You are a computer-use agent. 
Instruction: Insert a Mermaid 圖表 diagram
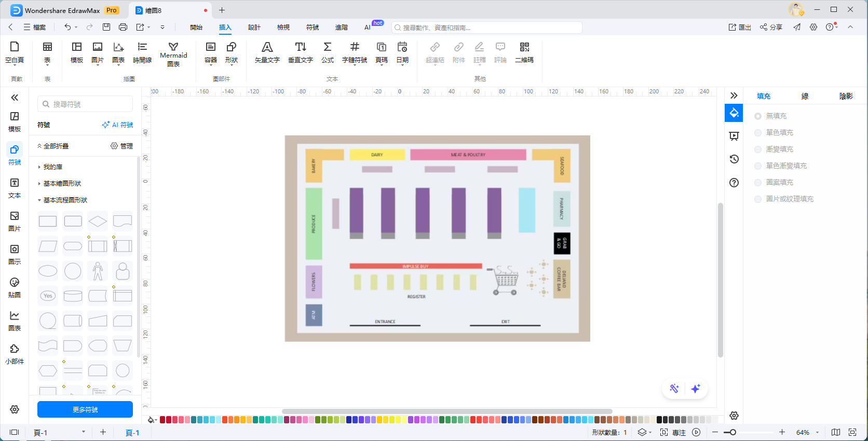[x=173, y=54]
